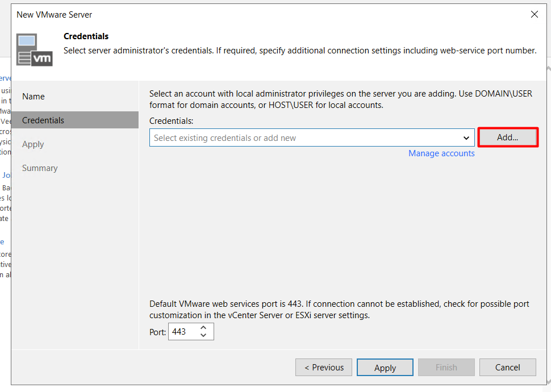The height and width of the screenshot is (392, 551).
Task: Click the Add... credentials button
Action: pyautogui.click(x=508, y=137)
